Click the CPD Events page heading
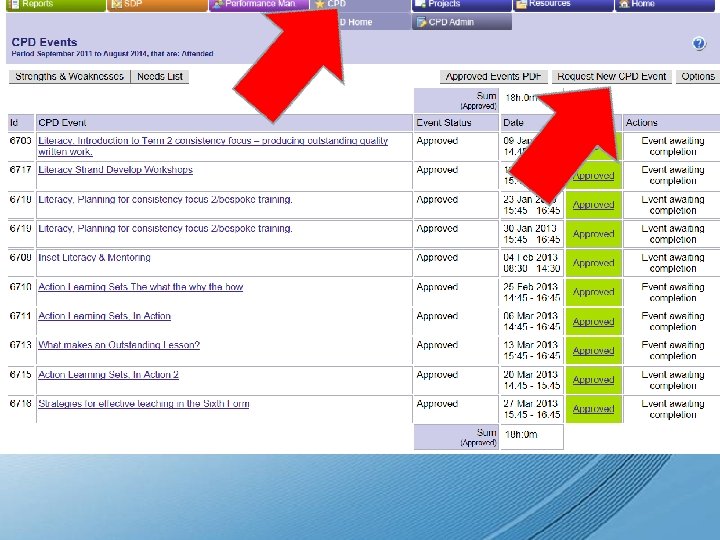720x540 pixels. (44, 42)
